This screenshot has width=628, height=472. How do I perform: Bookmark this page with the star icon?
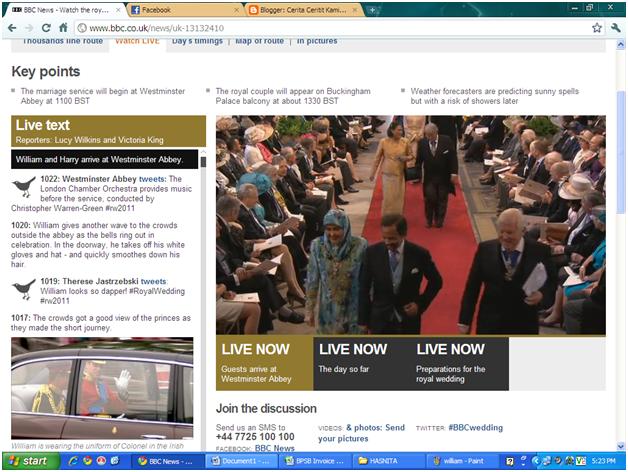597,28
